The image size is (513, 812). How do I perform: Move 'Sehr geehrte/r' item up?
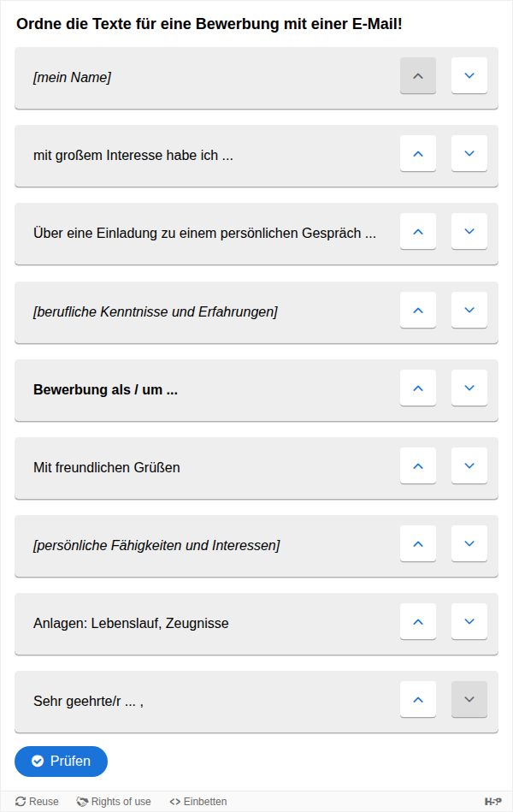click(418, 700)
